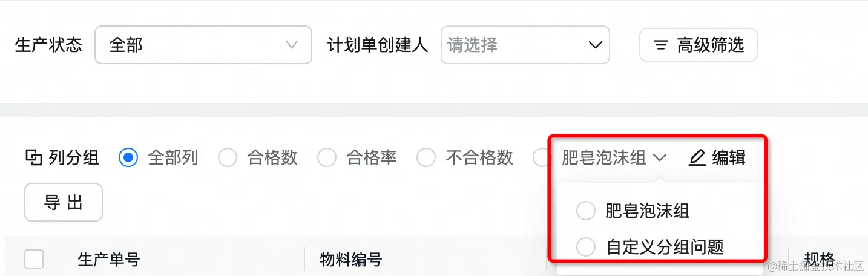Viewport: 868px width, 276px height.
Task: Click the chevron next to 肥皂泡沫组
Action: tap(659, 158)
